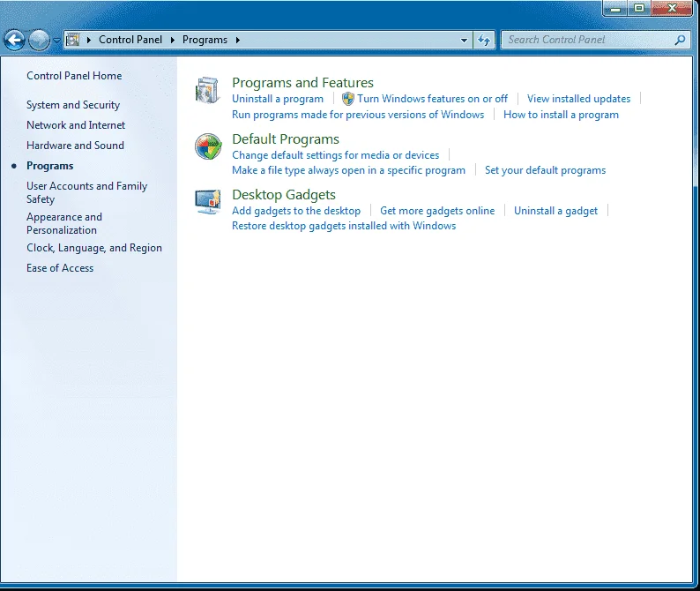
Task: Open How to install a program
Action: (562, 115)
